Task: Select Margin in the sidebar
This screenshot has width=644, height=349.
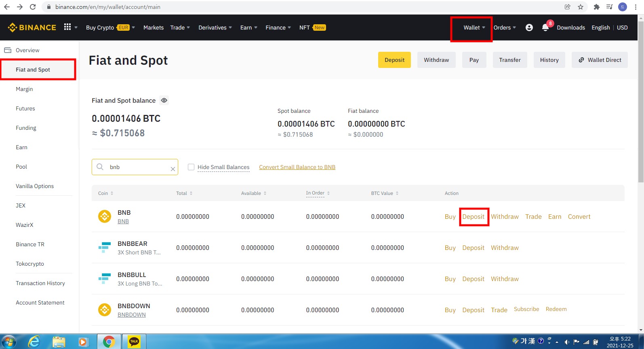Action: pyautogui.click(x=24, y=89)
